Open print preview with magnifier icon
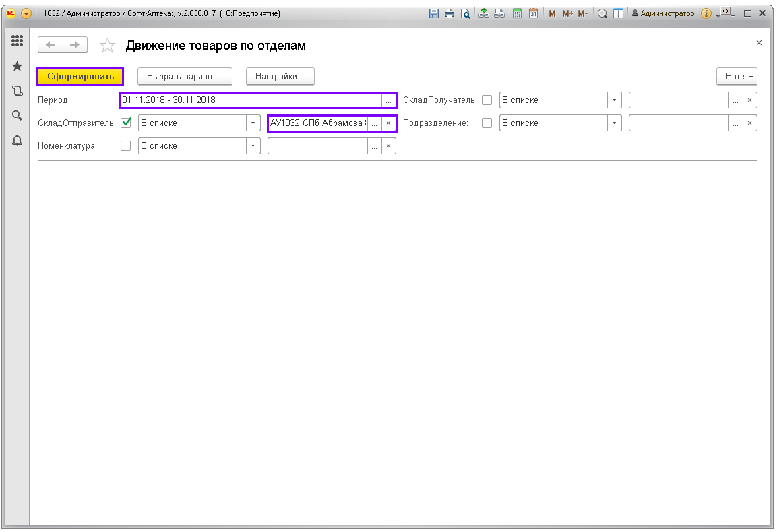The height and width of the screenshot is (532, 777). coord(465,13)
